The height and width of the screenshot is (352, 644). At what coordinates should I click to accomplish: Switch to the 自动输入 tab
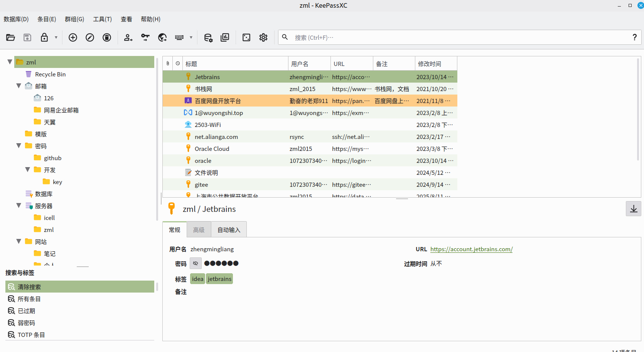(229, 230)
